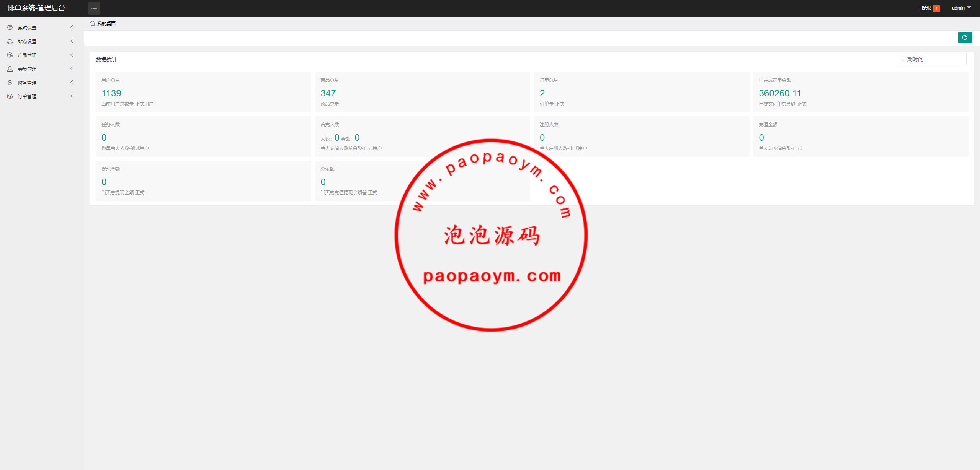Click the 订单管理 box icon

pos(10,96)
